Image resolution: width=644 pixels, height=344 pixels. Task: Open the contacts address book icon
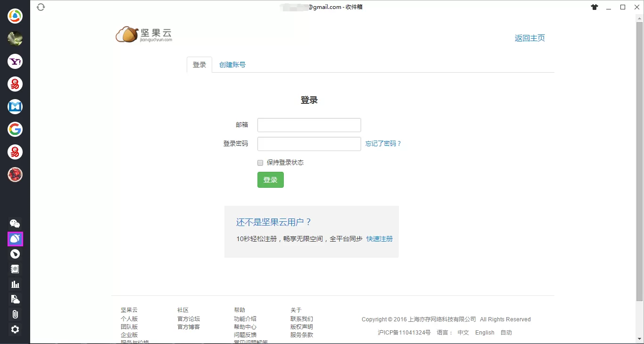click(x=15, y=269)
